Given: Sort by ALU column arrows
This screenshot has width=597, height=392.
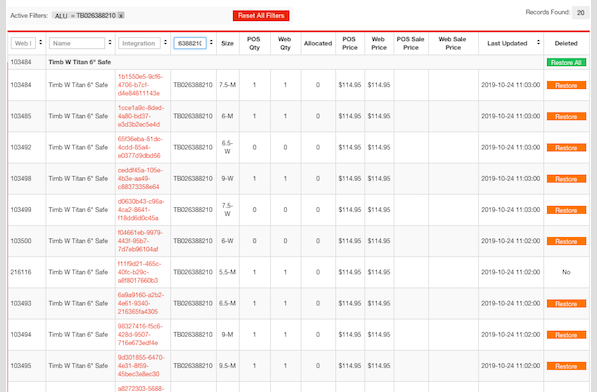Looking at the screenshot, I should 211,43.
